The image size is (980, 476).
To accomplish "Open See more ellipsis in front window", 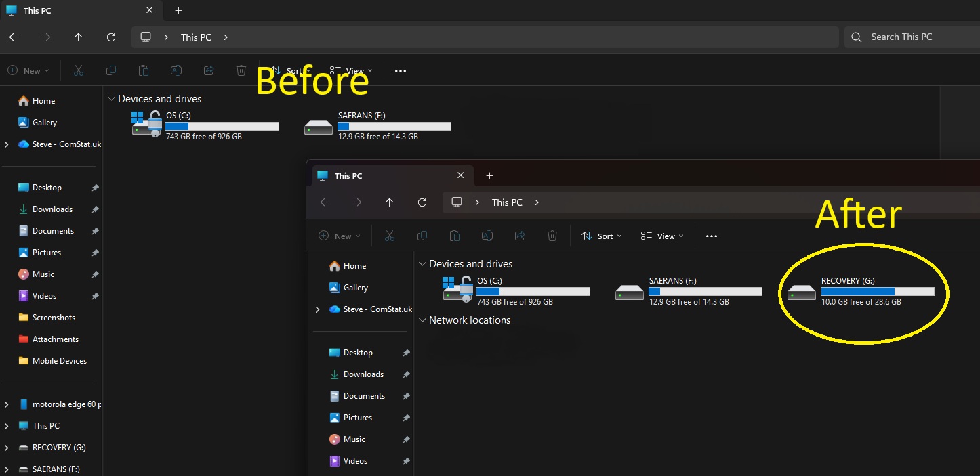I will pos(712,236).
